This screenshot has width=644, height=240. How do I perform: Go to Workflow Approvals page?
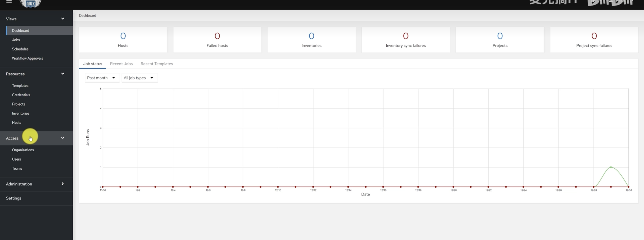(27, 58)
